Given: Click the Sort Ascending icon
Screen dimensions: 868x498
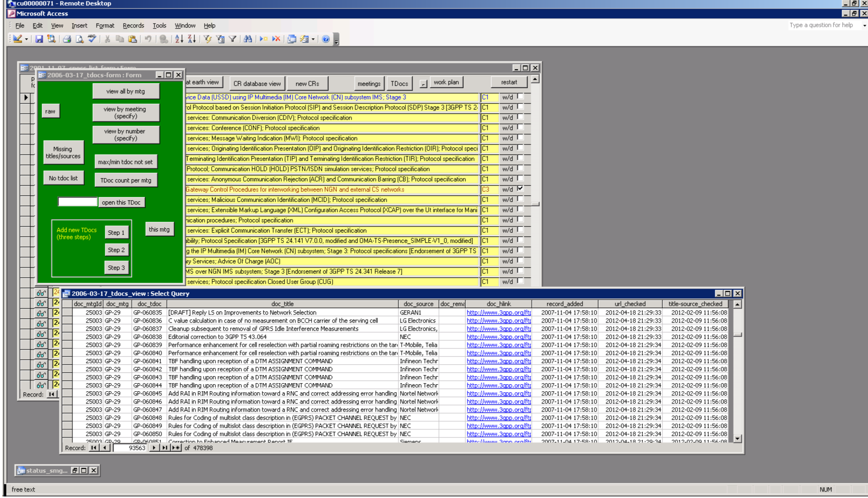Looking at the screenshot, I should pyautogui.click(x=179, y=39).
